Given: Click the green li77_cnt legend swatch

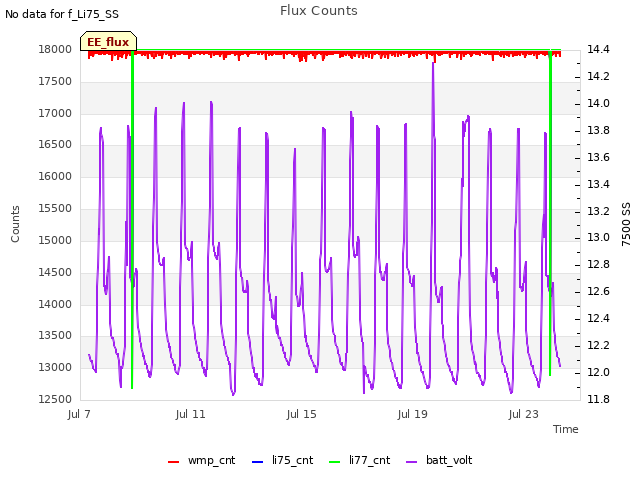Looking at the screenshot, I should coord(334,462).
